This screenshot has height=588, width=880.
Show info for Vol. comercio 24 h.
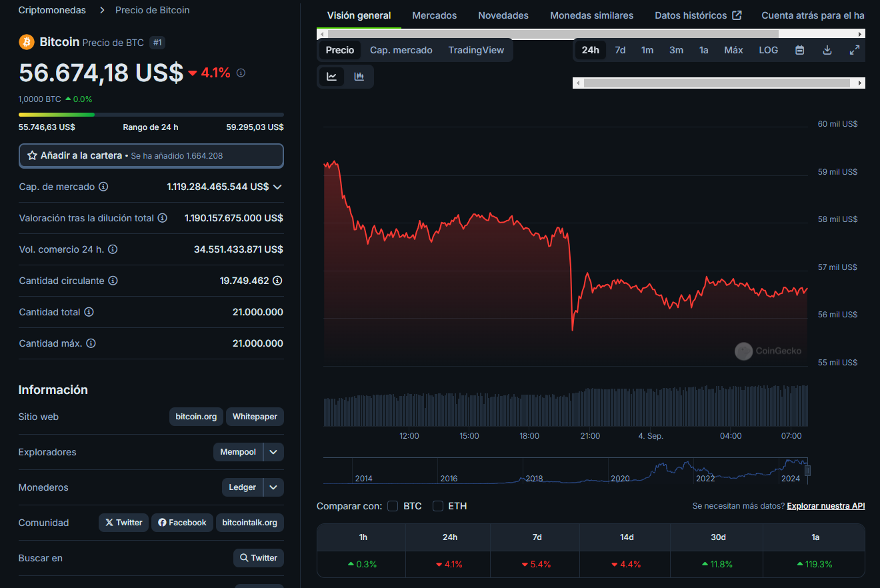click(113, 249)
